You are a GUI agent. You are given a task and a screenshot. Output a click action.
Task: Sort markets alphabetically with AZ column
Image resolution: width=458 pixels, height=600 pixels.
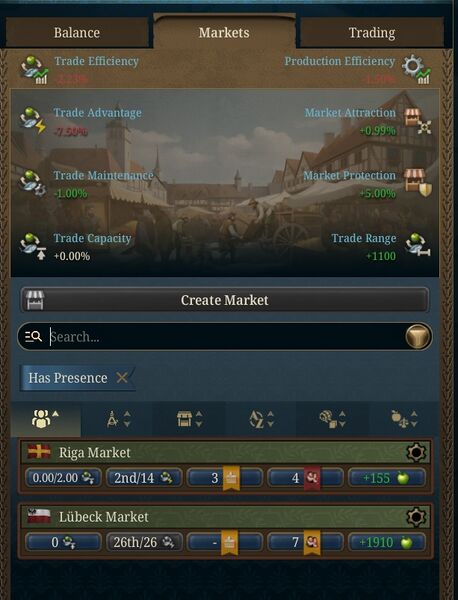(261, 419)
